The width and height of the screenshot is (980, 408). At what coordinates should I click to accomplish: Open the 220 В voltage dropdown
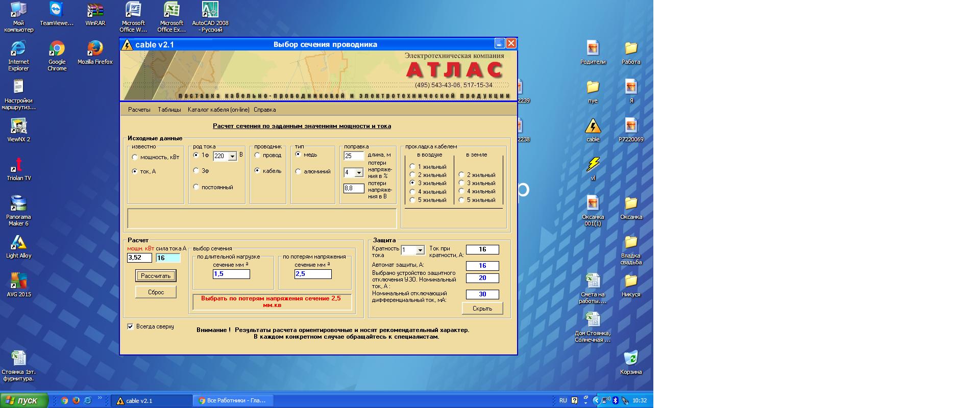232,156
